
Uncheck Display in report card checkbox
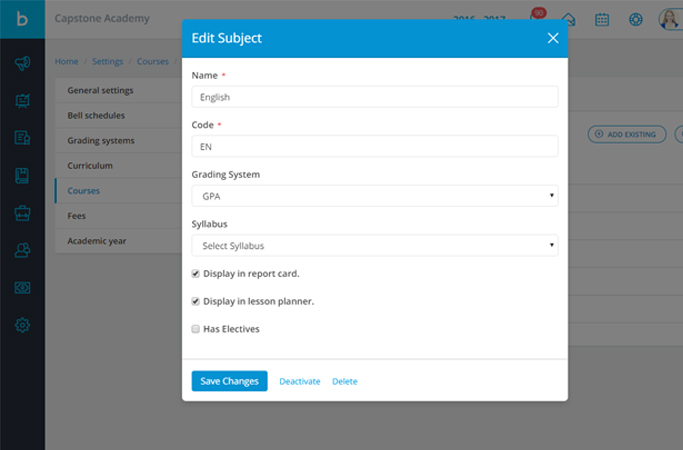coord(196,274)
